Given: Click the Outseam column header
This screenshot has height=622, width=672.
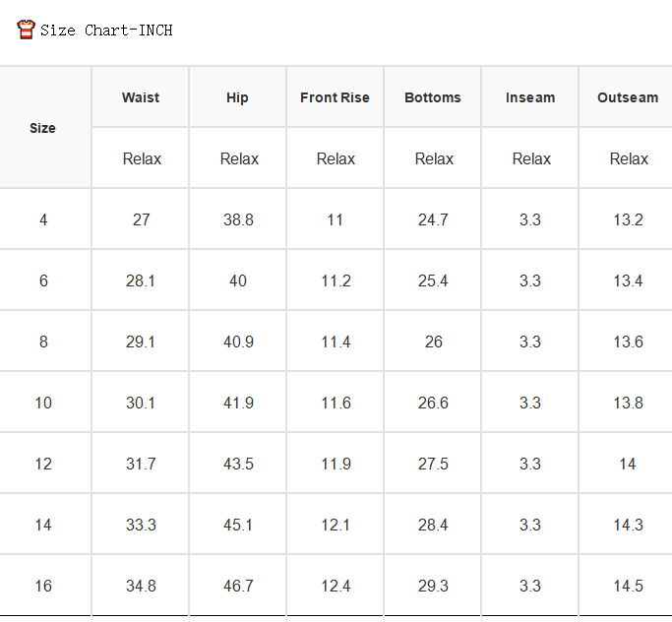Looking at the screenshot, I should 628,97.
